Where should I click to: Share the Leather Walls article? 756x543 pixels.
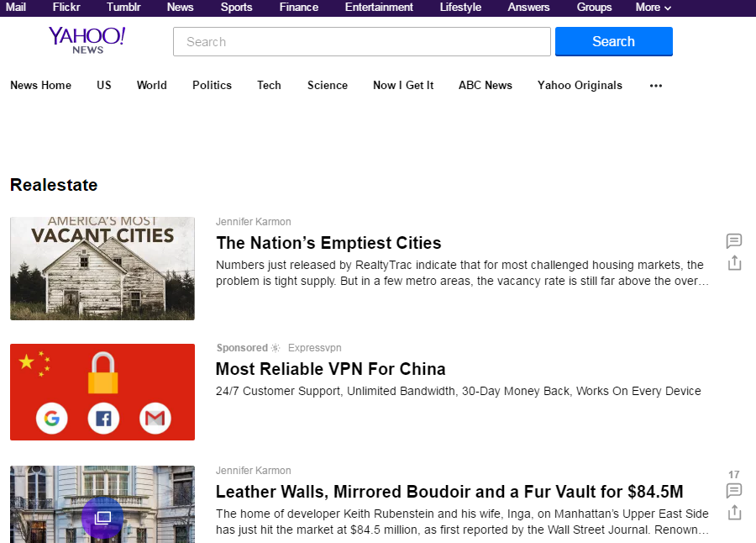click(734, 512)
